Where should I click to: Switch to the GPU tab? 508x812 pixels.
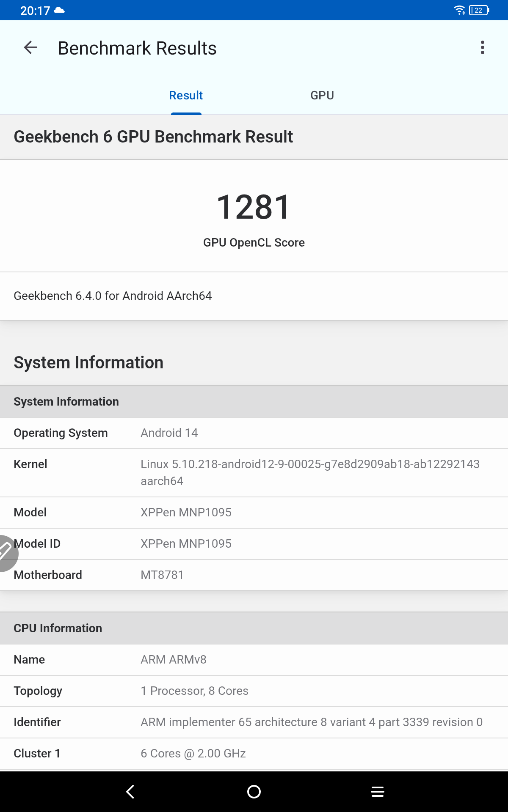[322, 96]
